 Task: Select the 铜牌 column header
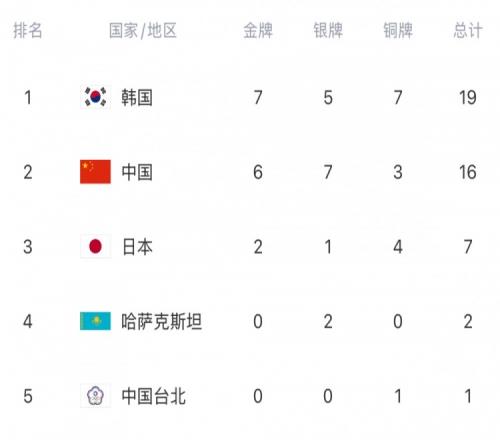(398, 30)
